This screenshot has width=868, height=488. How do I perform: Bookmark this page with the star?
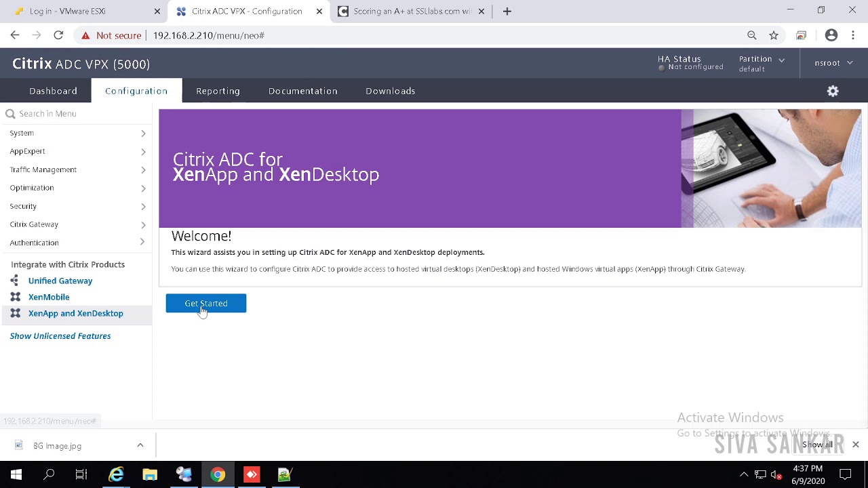tap(774, 35)
